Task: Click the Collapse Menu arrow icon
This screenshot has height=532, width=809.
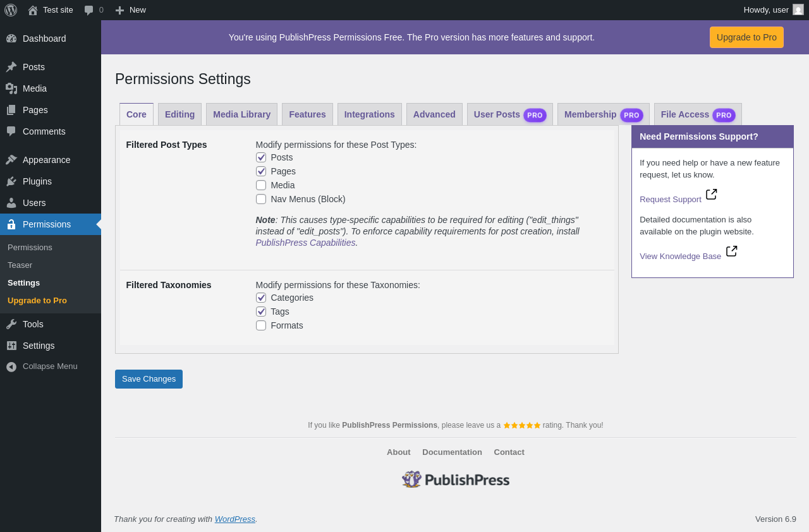Action: 11,366
